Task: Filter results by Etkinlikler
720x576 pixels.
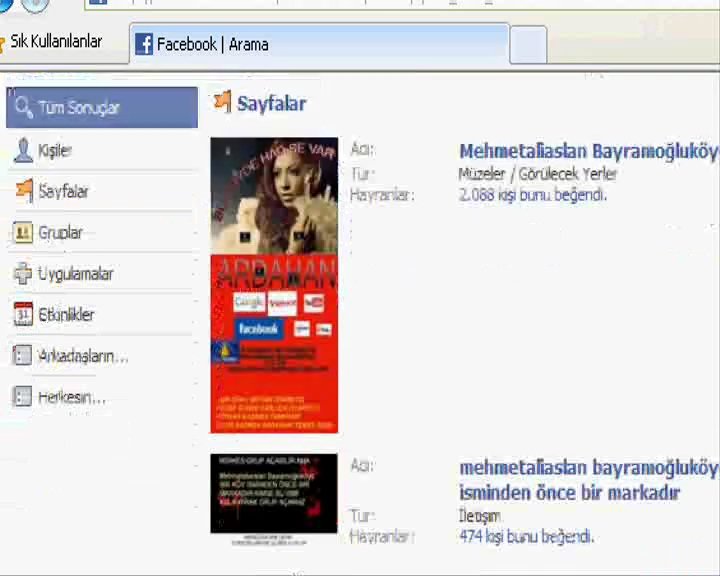Action: point(102,315)
